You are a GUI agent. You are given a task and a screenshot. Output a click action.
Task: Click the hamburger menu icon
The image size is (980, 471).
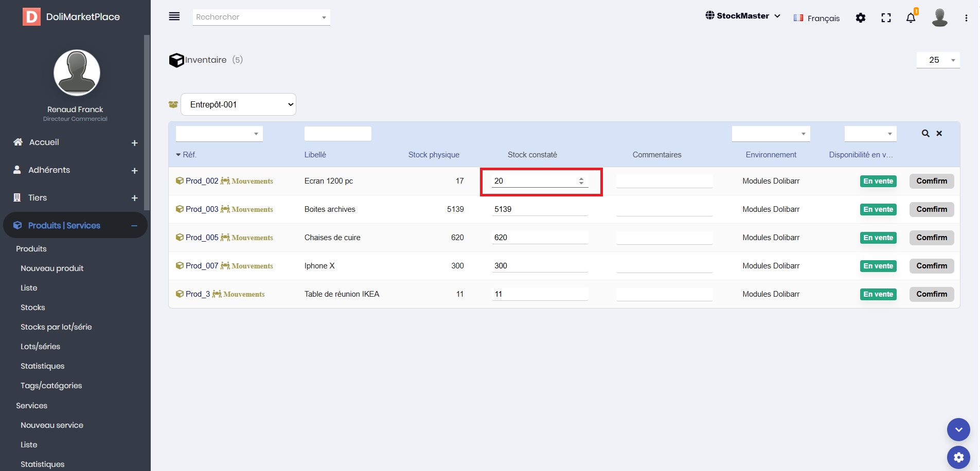coord(174,16)
